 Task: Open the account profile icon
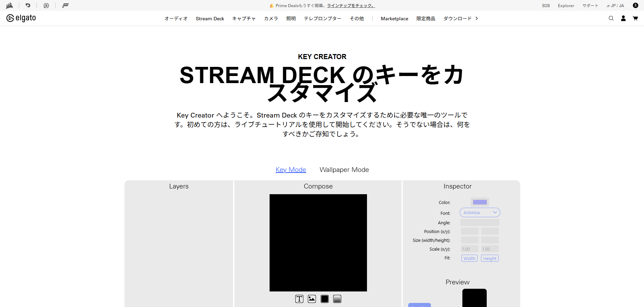tap(623, 18)
